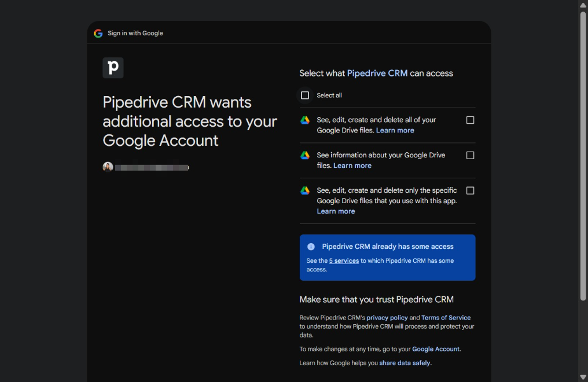This screenshot has width=588, height=382.
Task: Open Learn more for Drive file information
Action: click(x=352, y=166)
